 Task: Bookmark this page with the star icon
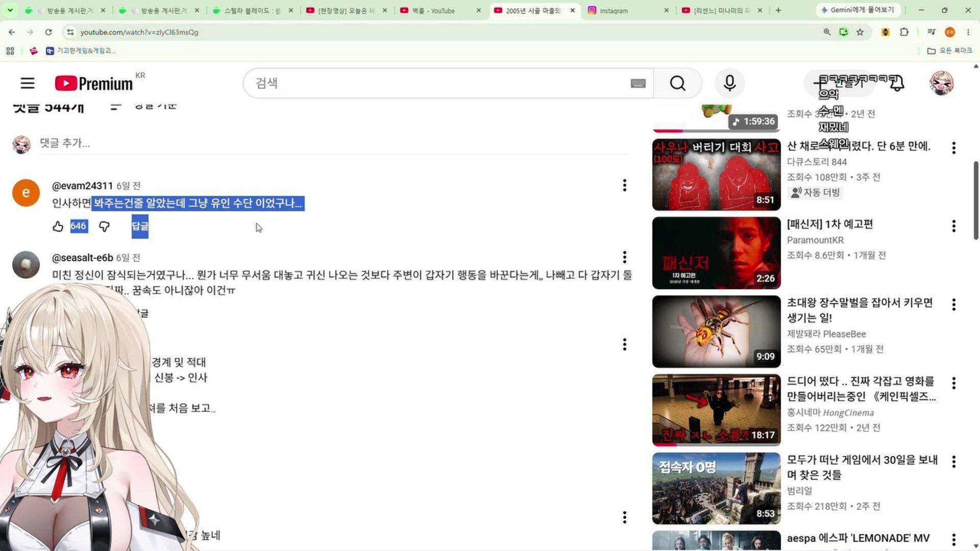pos(860,32)
